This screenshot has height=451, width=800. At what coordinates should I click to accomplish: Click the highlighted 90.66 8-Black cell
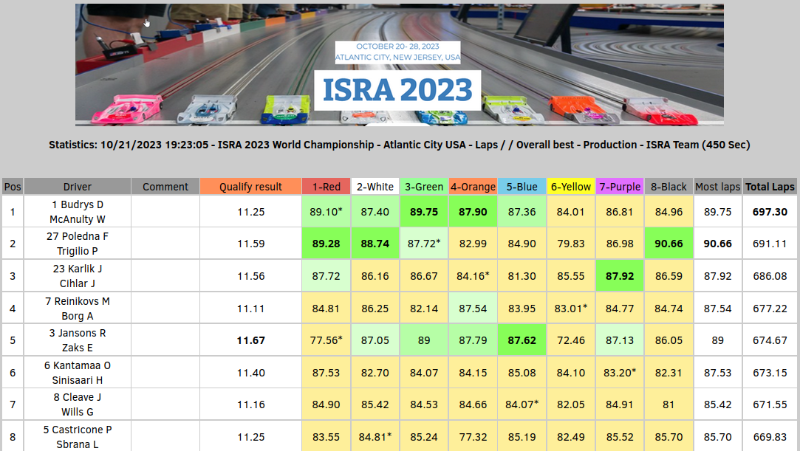coord(669,243)
